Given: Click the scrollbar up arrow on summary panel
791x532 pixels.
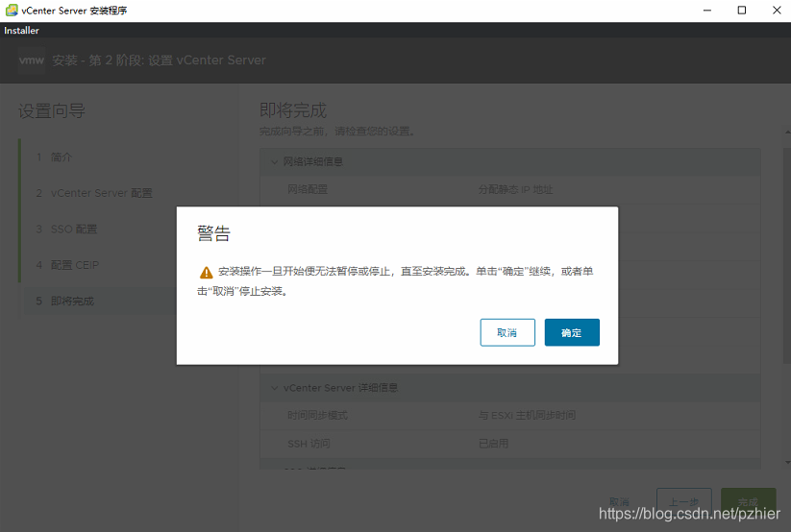Looking at the screenshot, I should click(787, 133).
